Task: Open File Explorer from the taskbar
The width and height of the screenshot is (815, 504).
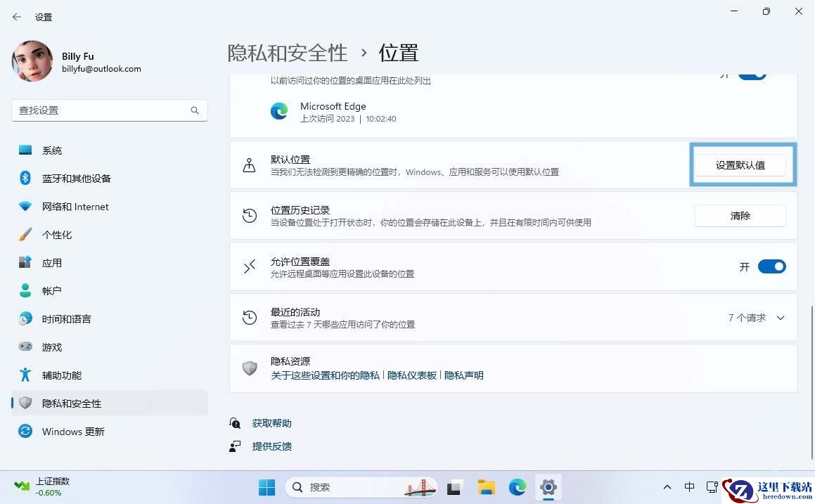Action: click(x=486, y=487)
